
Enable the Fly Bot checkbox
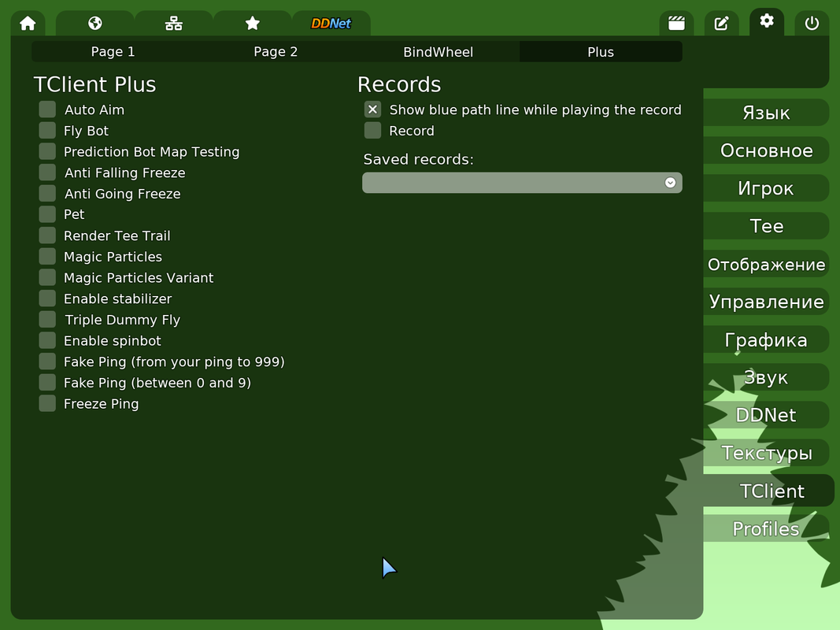[x=47, y=130]
